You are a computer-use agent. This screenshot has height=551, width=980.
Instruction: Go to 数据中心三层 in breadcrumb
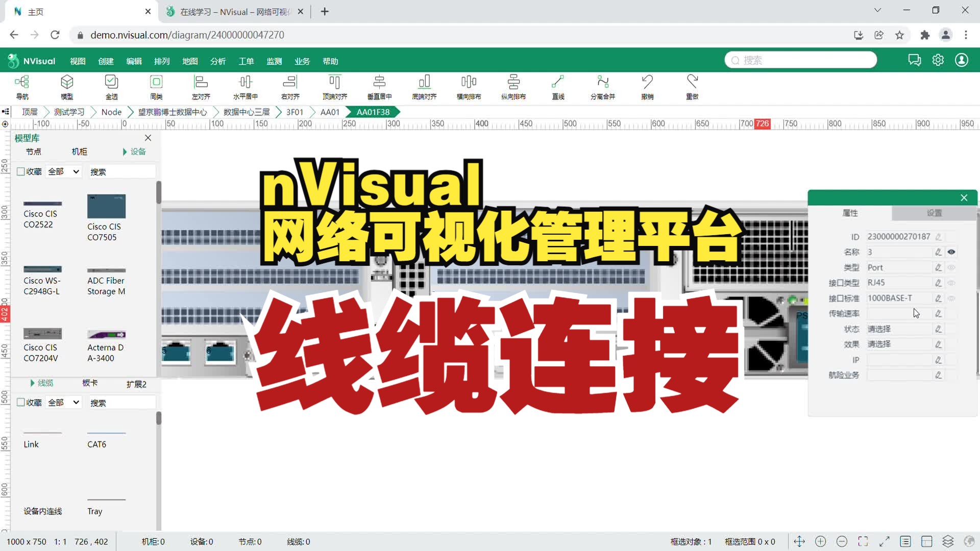pyautogui.click(x=247, y=112)
